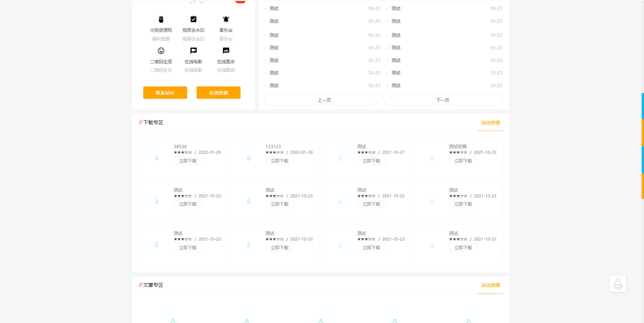Open the 在线电影 link text
Screen dimensions: 644x323
pyautogui.click(x=194, y=62)
